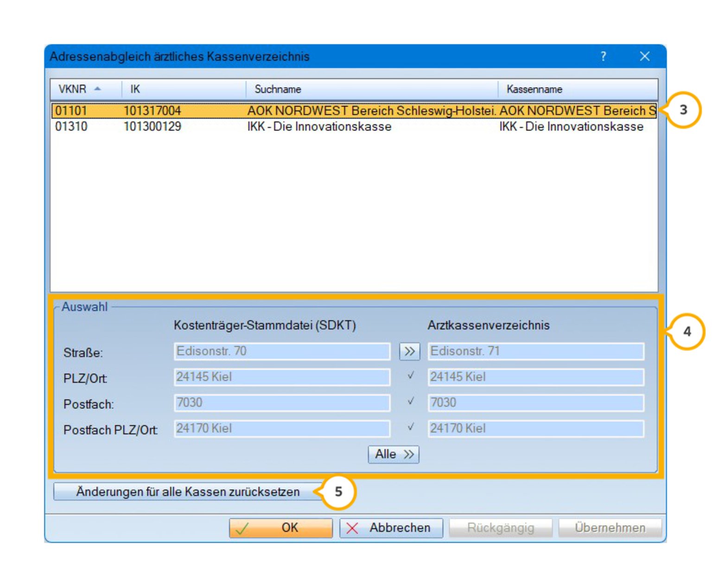The image size is (712, 588).
Task: Click the Alle transfer button
Action: (x=394, y=454)
